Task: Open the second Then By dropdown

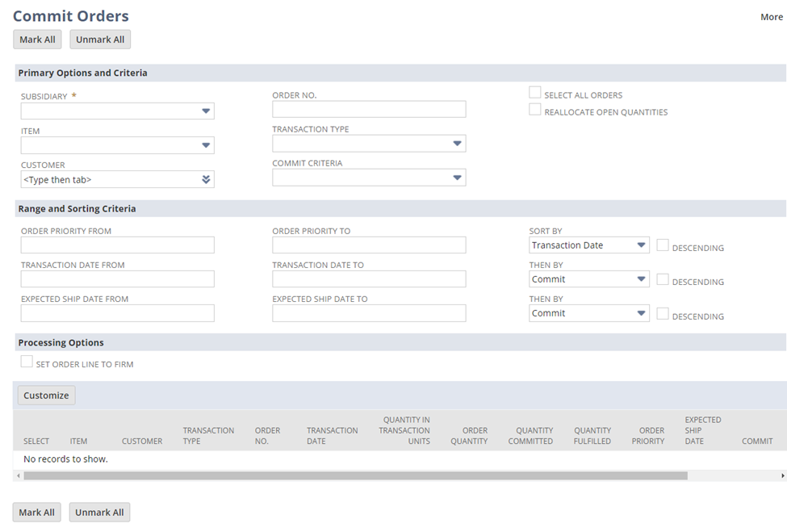Action: (x=640, y=313)
